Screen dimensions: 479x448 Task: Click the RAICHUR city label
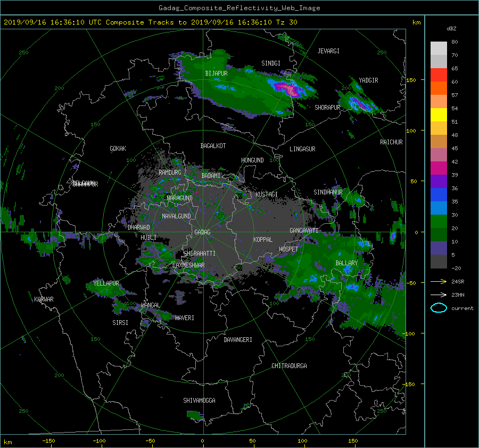[x=391, y=142]
